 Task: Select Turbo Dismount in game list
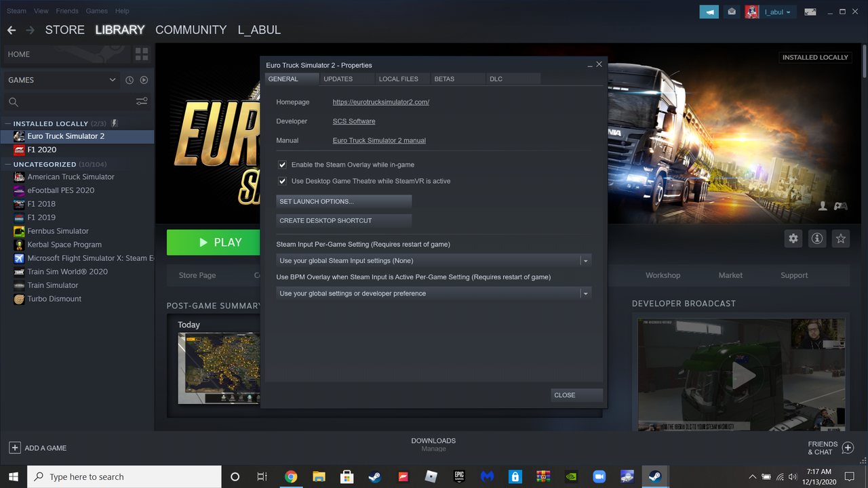pyautogui.click(x=54, y=299)
